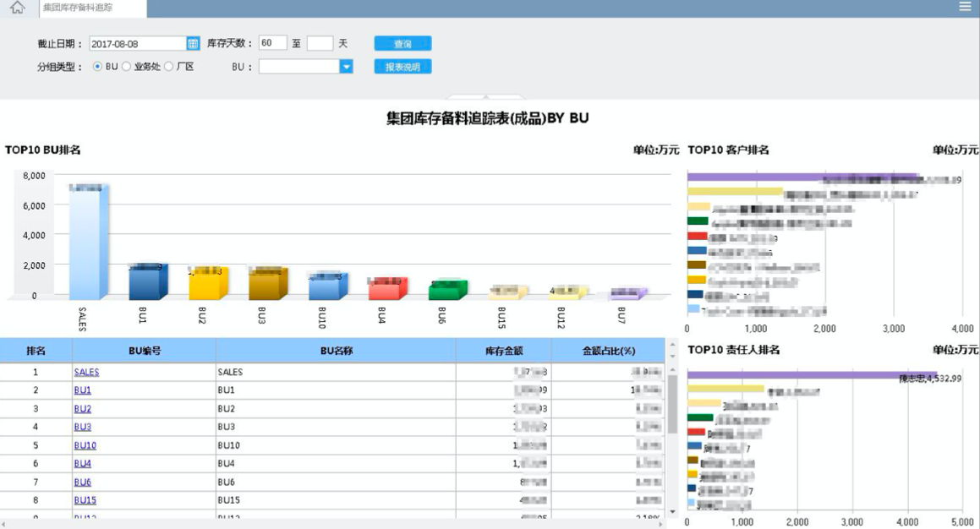Click 陈志忠 purple bar in 责任人 chart
980x529 pixels.
pos(812,375)
